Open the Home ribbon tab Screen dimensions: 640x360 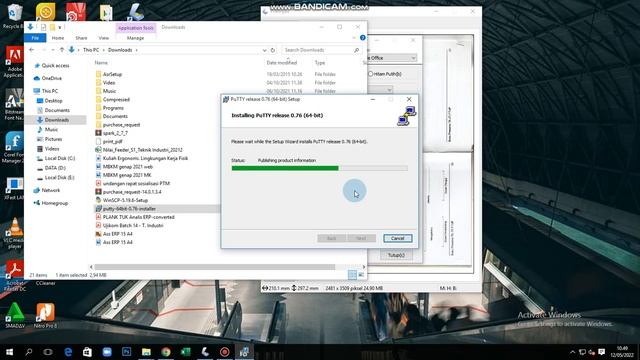(x=58, y=38)
